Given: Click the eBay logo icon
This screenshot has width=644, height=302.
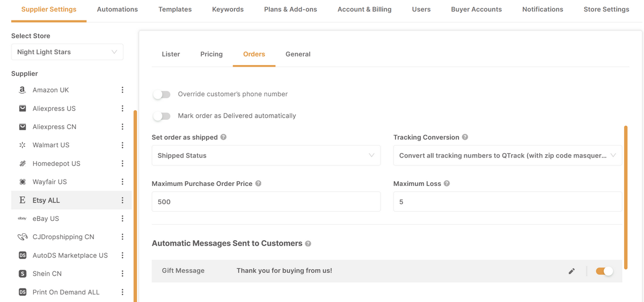Looking at the screenshot, I should pos(22,219).
